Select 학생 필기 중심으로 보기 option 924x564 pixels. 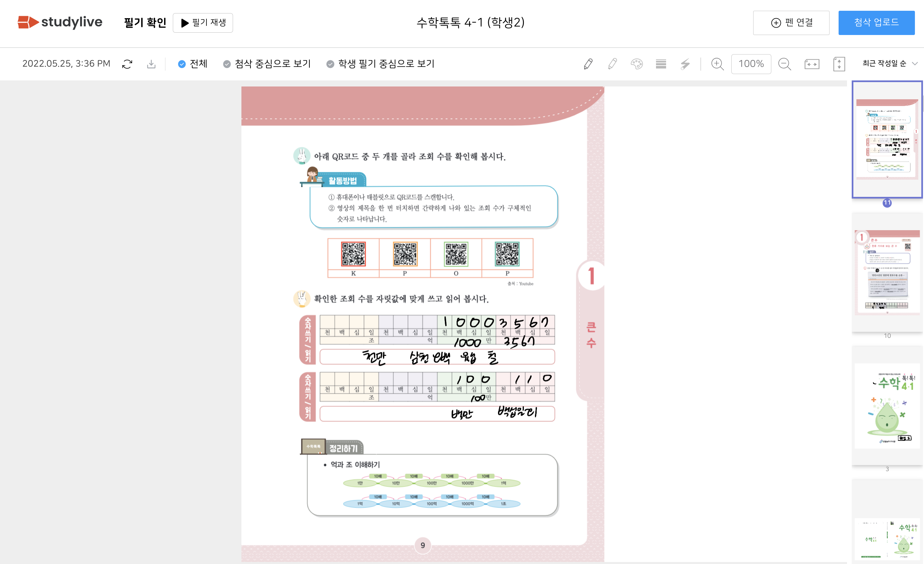click(381, 64)
